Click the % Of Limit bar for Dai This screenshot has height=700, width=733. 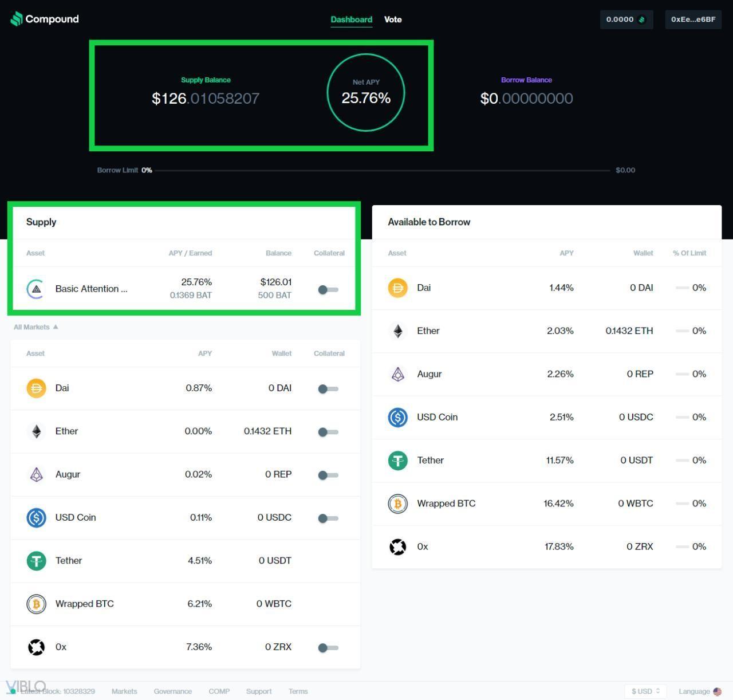click(x=682, y=288)
